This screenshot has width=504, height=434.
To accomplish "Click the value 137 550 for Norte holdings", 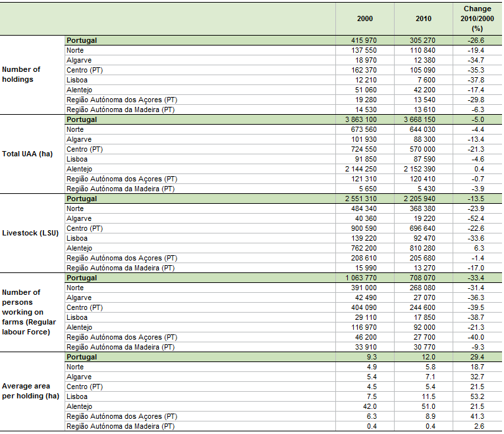I will [364, 51].
